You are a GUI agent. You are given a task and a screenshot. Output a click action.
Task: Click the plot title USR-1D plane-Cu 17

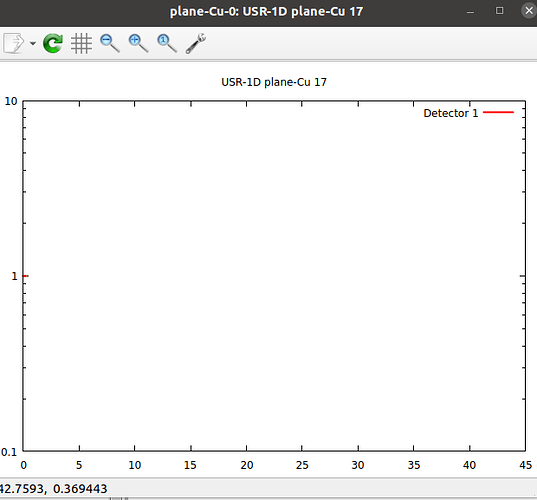[274, 82]
